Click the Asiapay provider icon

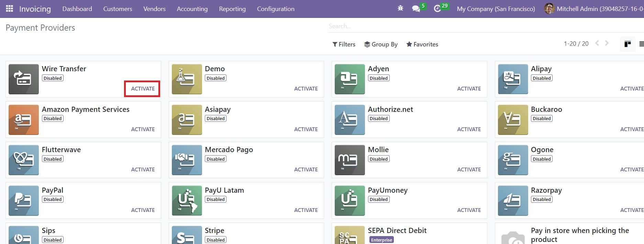point(187,120)
